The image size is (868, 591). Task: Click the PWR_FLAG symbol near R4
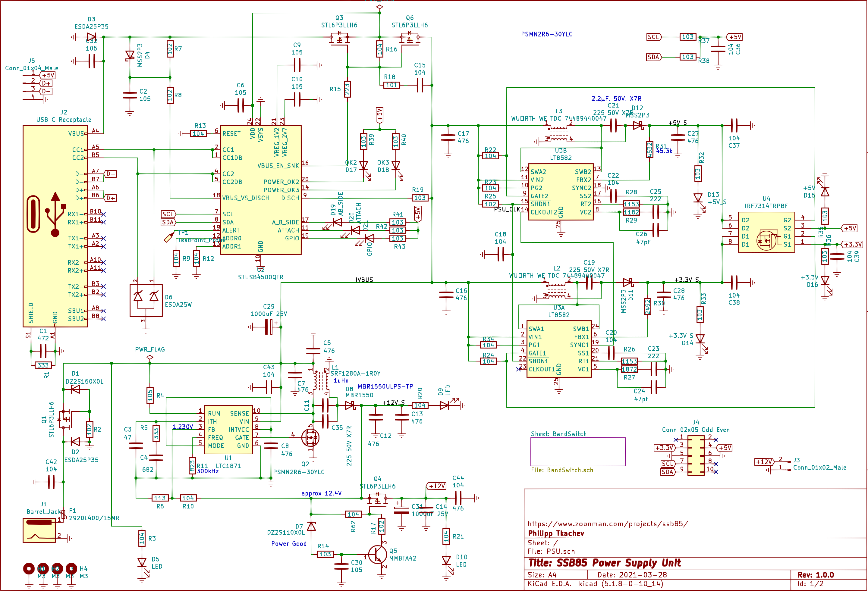[150, 357]
